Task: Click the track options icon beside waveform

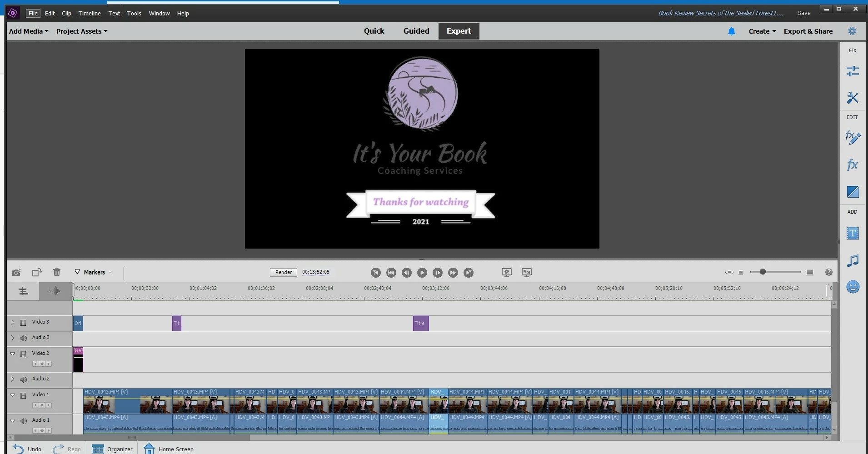Action: 23,291
